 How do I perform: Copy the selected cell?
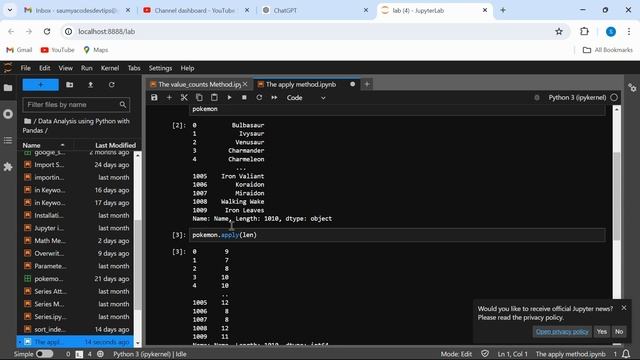[x=199, y=98]
